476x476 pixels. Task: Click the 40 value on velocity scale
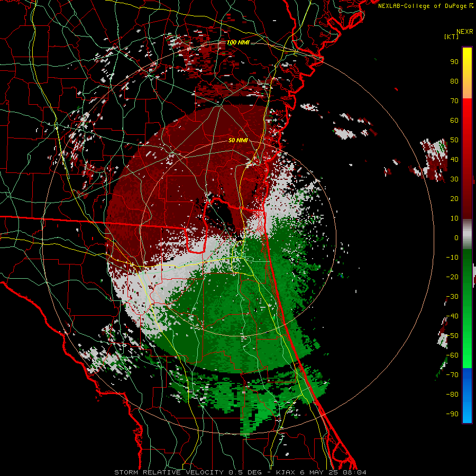click(x=454, y=159)
